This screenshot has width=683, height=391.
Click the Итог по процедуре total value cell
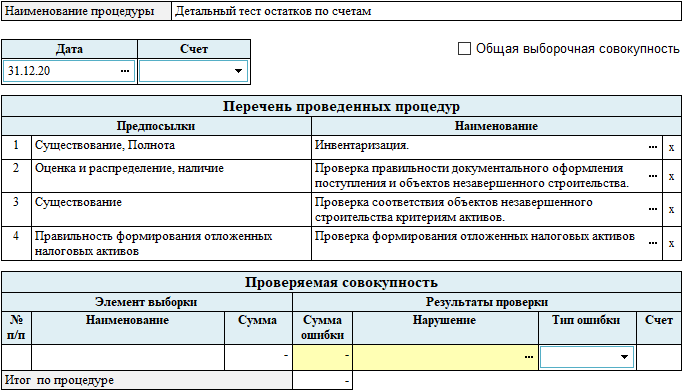[322, 381]
